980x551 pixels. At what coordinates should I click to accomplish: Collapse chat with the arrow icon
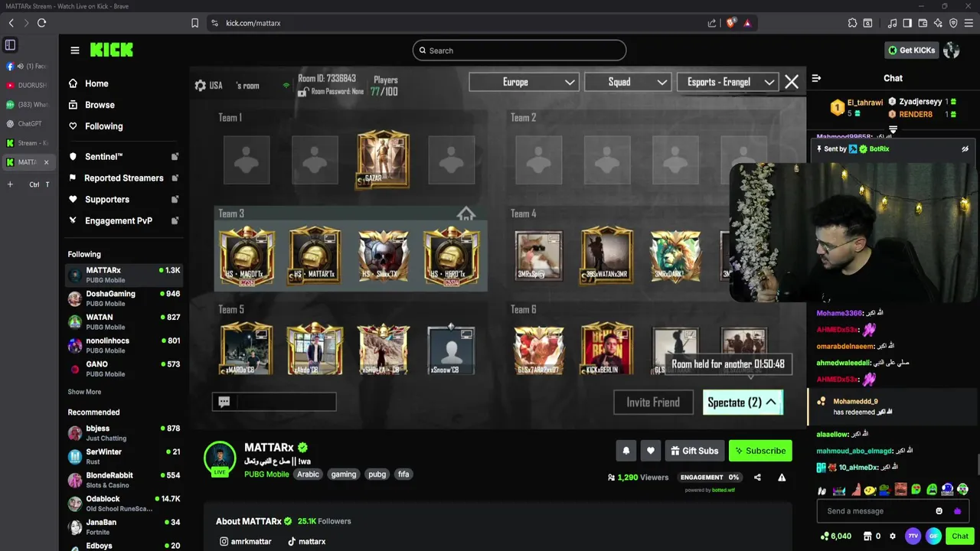pos(816,78)
